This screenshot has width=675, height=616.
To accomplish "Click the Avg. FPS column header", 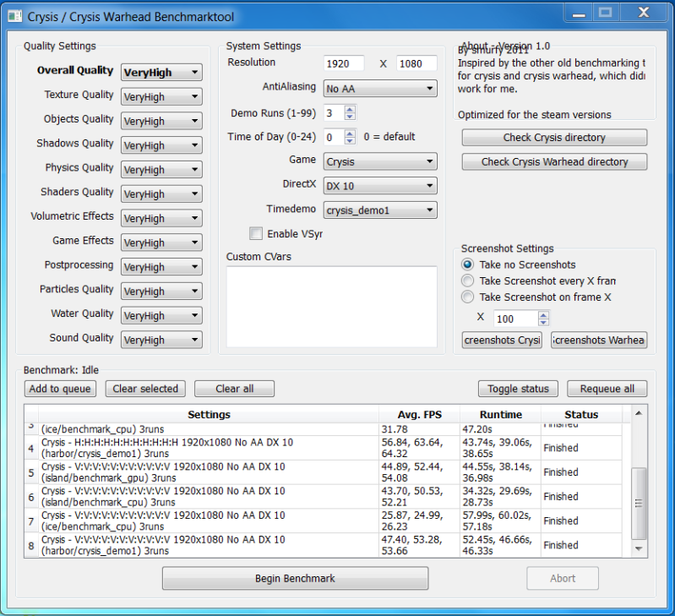I will click(419, 415).
